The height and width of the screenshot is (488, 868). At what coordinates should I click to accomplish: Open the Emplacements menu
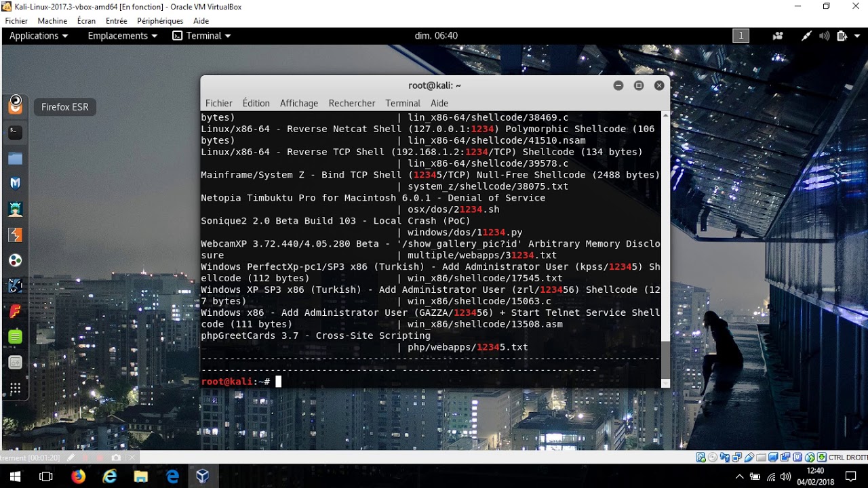pyautogui.click(x=123, y=36)
